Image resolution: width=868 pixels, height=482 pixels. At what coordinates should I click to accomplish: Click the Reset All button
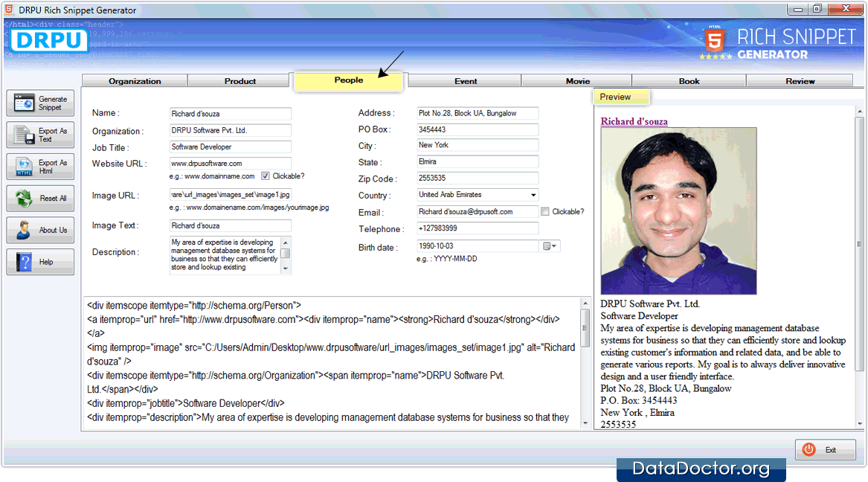click(40, 198)
